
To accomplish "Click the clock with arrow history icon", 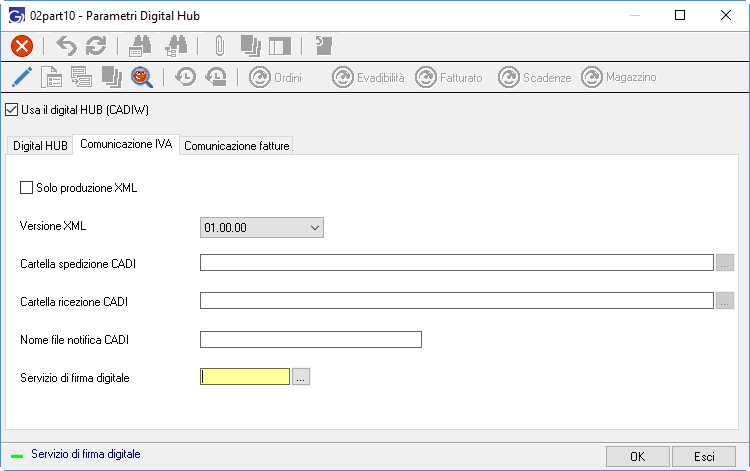I will tap(216, 77).
